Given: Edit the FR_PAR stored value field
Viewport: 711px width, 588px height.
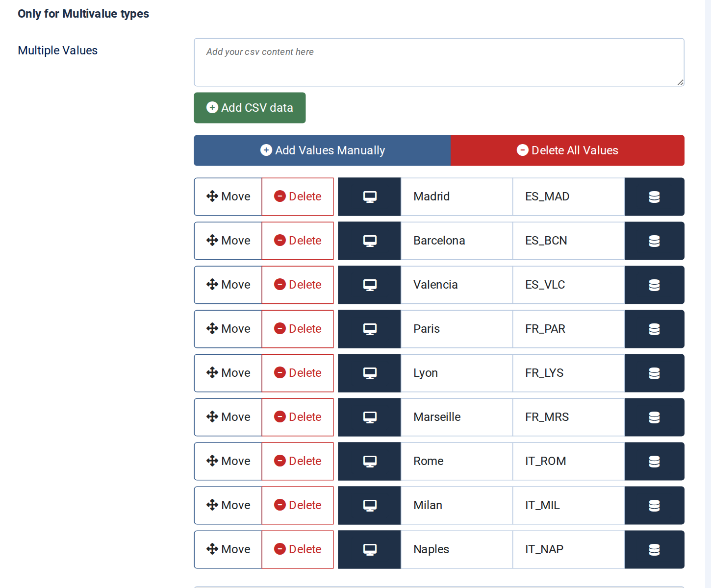Looking at the screenshot, I should tap(569, 329).
